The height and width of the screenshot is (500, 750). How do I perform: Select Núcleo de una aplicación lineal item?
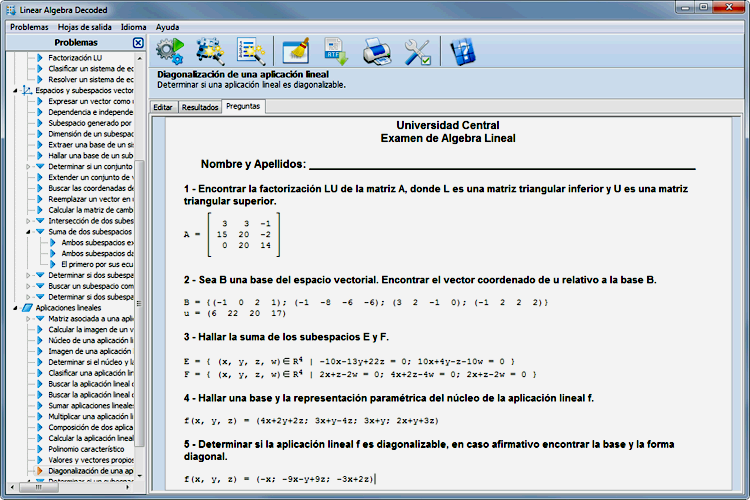[91, 340]
